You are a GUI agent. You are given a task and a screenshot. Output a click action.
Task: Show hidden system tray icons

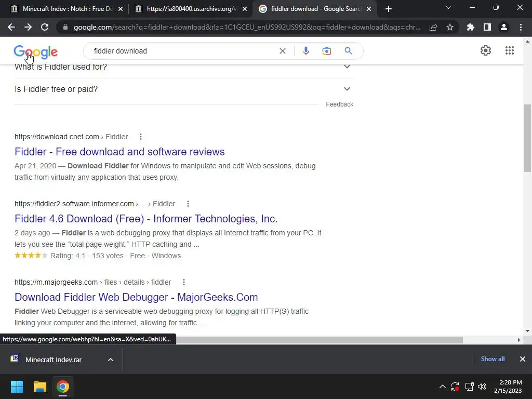[x=443, y=387]
